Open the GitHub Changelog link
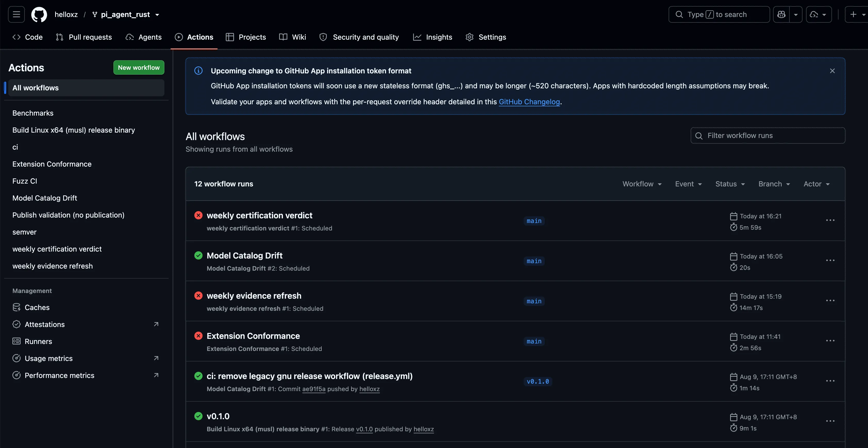The width and height of the screenshot is (868, 448). tap(529, 102)
